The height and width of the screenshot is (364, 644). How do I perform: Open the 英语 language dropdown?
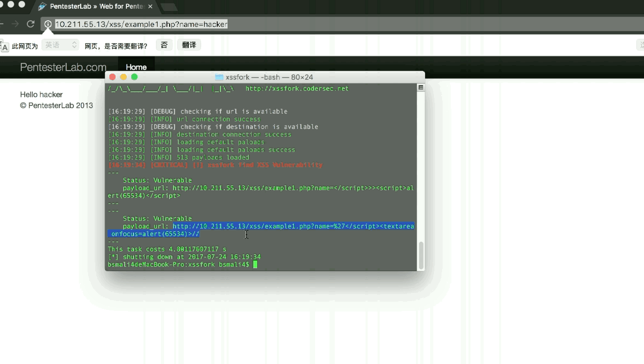(60, 45)
